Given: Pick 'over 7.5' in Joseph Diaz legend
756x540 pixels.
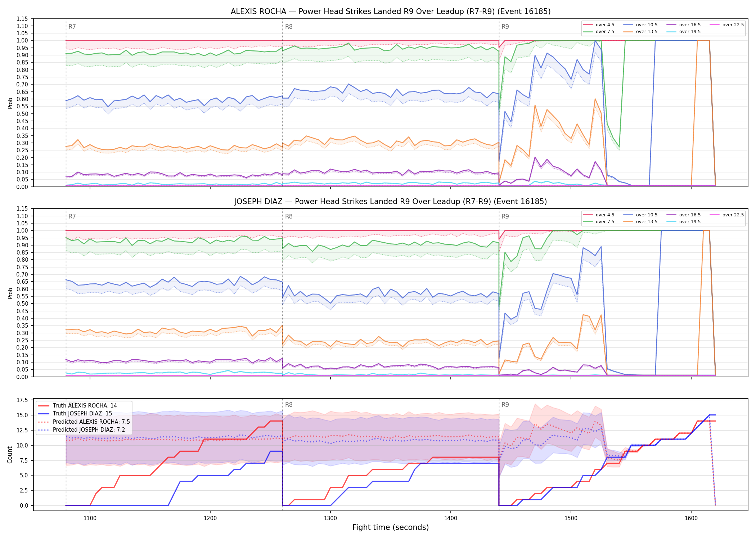Looking at the screenshot, I should [599, 222].
